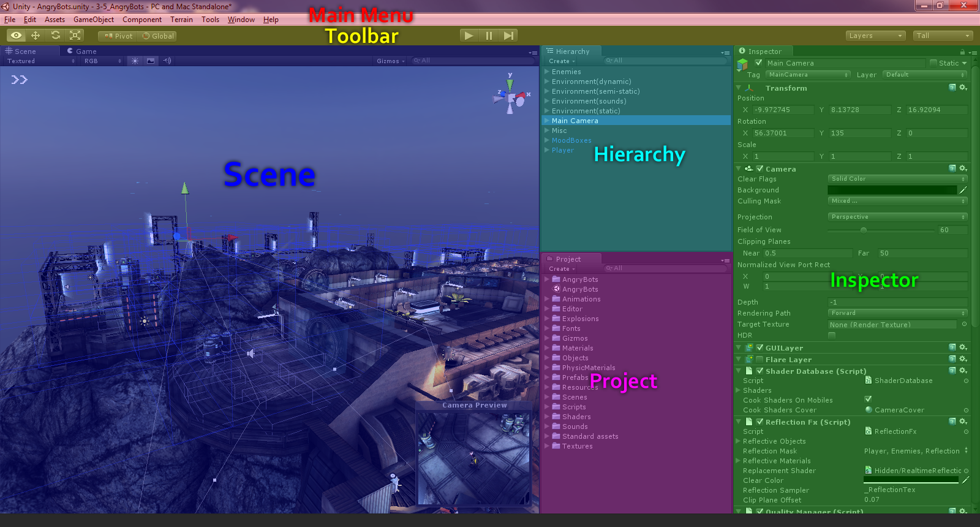The height and width of the screenshot is (527, 980).
Task: Open Reflection Fx settings gear
Action: [963, 422]
